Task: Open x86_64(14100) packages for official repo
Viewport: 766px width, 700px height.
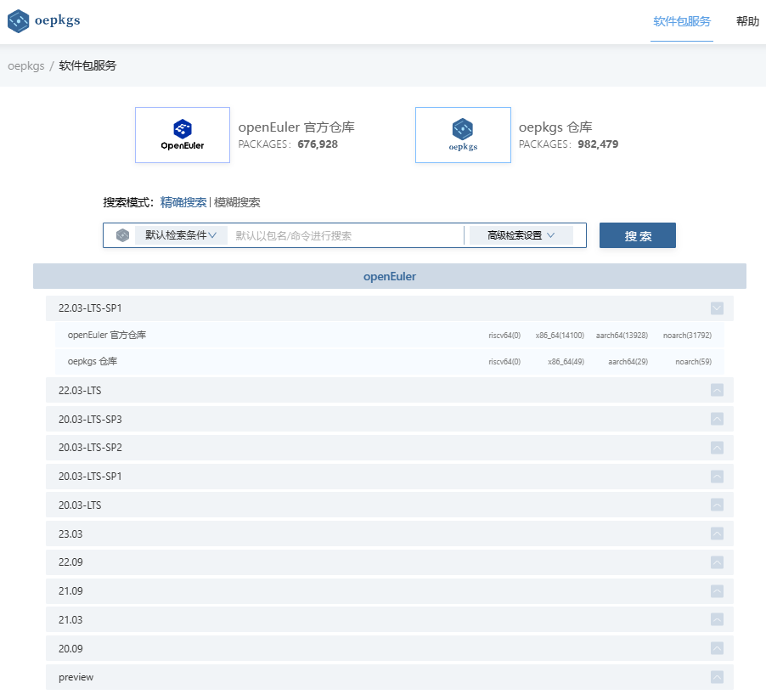Action: 559,336
